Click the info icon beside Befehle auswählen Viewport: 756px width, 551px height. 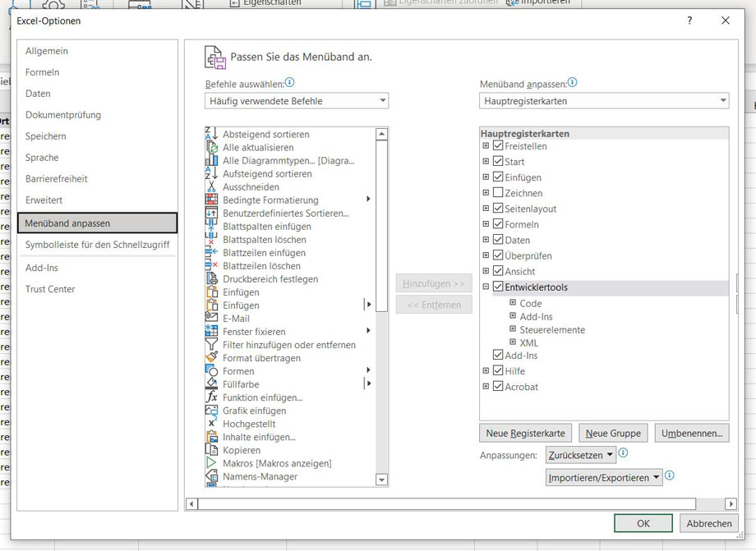click(x=289, y=83)
